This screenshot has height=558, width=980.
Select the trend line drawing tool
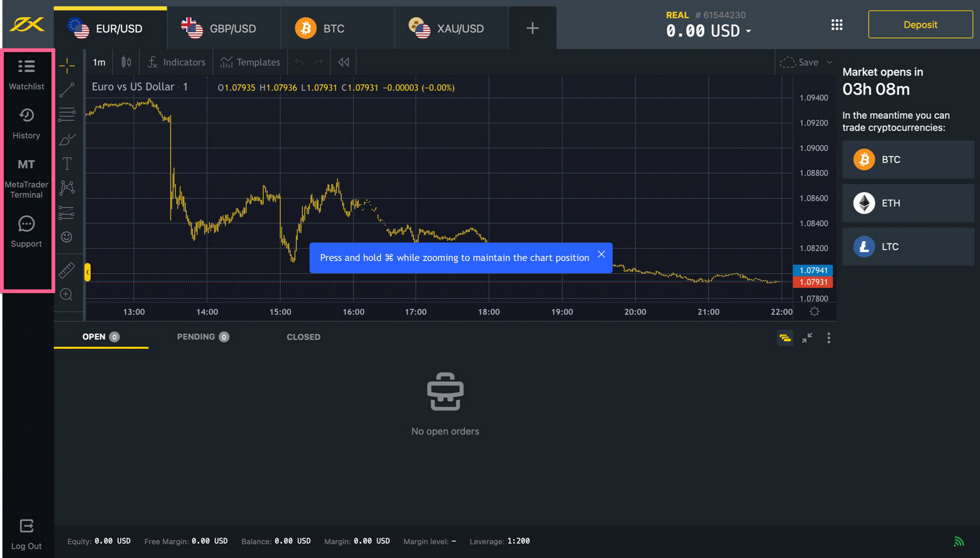pyautogui.click(x=67, y=90)
